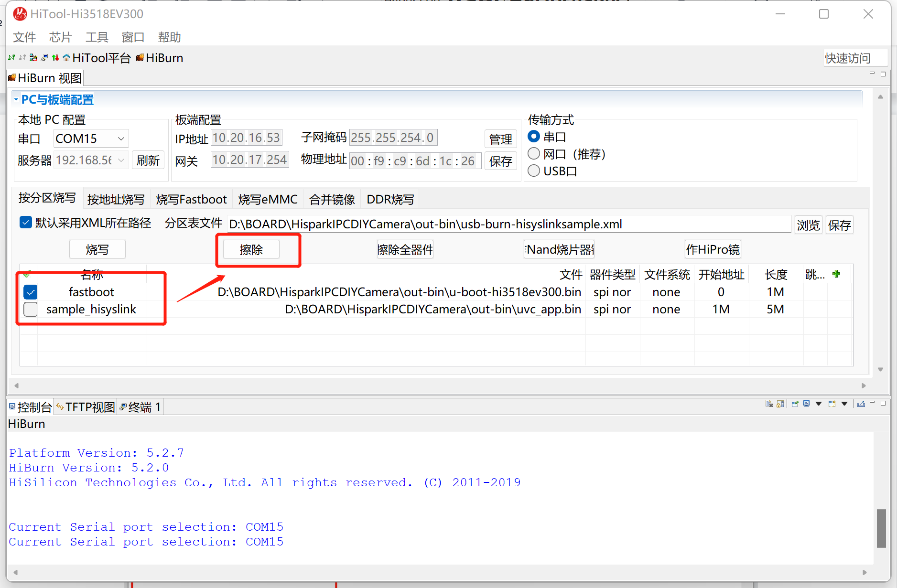Minimize the console panel

tap(872, 403)
